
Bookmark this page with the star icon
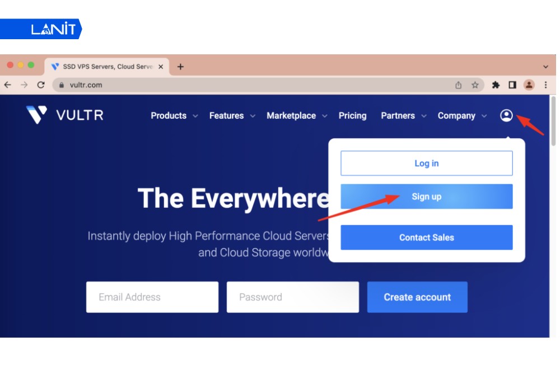pos(475,85)
